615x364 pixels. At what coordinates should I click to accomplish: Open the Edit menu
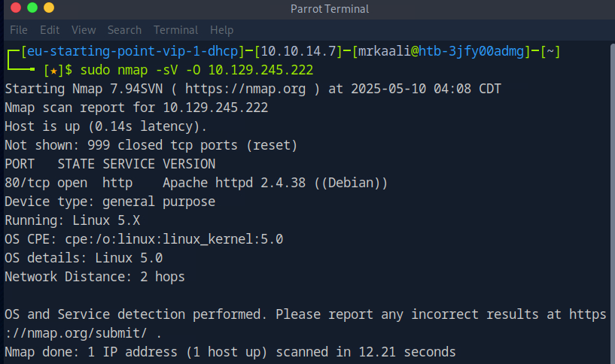[x=50, y=30]
